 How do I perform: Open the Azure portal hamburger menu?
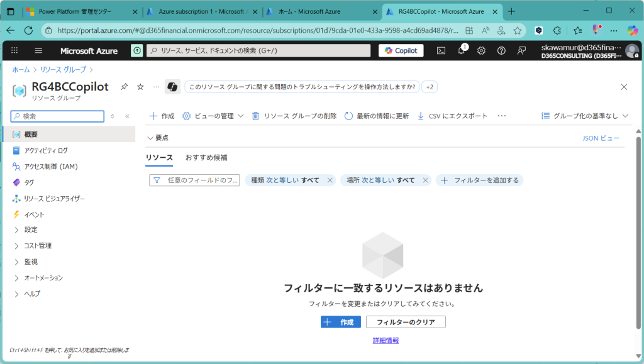(38, 50)
